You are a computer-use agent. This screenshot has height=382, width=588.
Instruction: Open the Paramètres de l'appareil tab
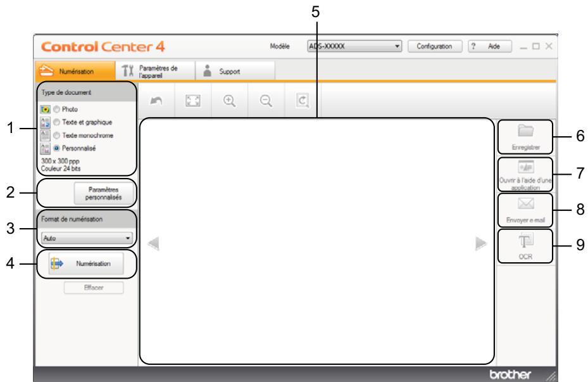click(x=155, y=71)
